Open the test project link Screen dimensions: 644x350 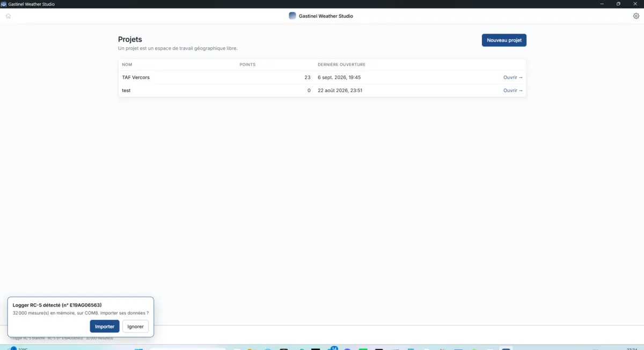[x=513, y=91]
